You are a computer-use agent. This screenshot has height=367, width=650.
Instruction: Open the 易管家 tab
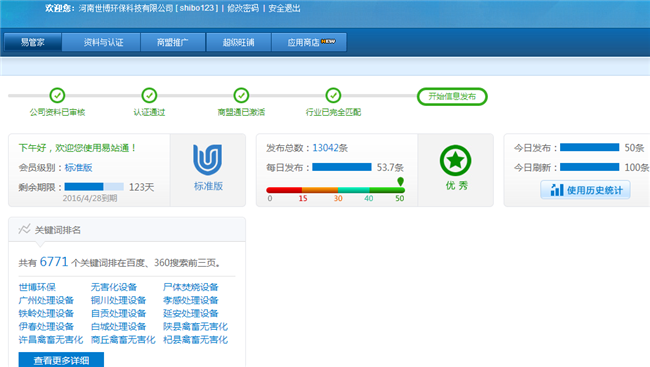click(33, 42)
